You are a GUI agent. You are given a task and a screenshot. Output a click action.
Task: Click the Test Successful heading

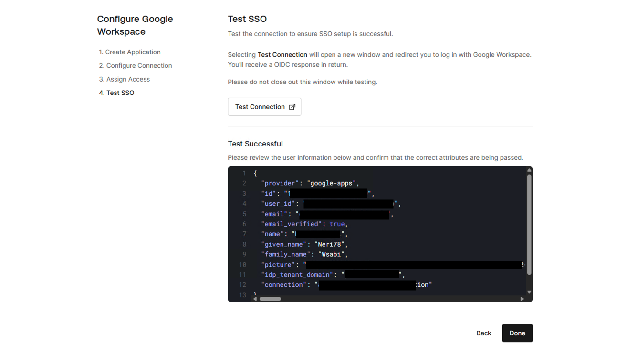tap(255, 144)
